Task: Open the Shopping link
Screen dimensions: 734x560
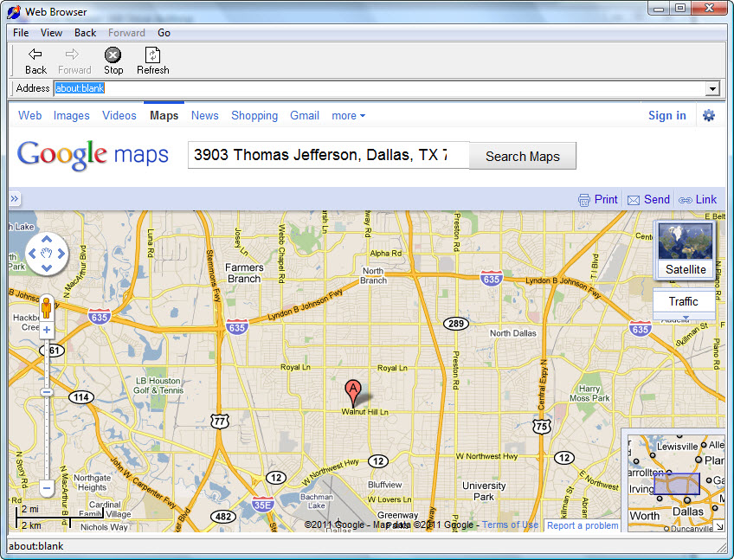Action: 254,115
